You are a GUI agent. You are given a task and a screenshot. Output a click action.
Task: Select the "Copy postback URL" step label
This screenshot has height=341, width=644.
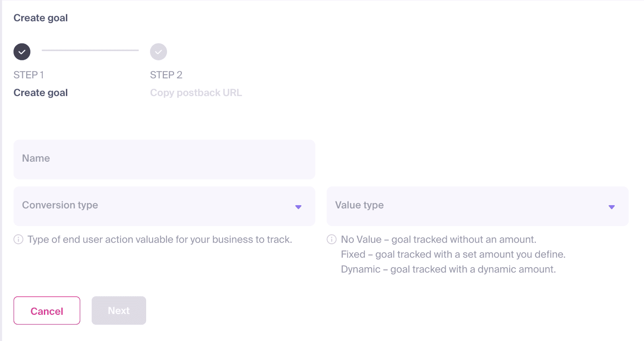click(x=196, y=93)
